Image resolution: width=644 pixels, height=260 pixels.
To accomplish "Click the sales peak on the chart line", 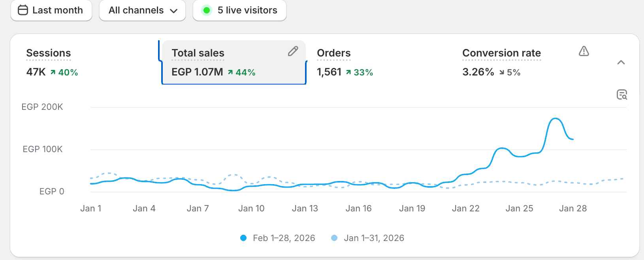I will coord(555,119).
